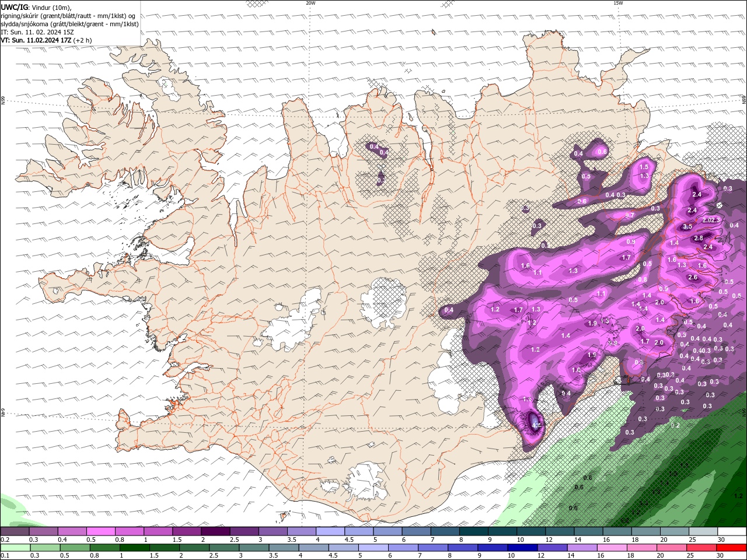Viewport: 747px width, 560px height.
Task: Click the 'IT: Sun. 11. 02. 2024 15Z' line
Action: (x=39, y=32)
